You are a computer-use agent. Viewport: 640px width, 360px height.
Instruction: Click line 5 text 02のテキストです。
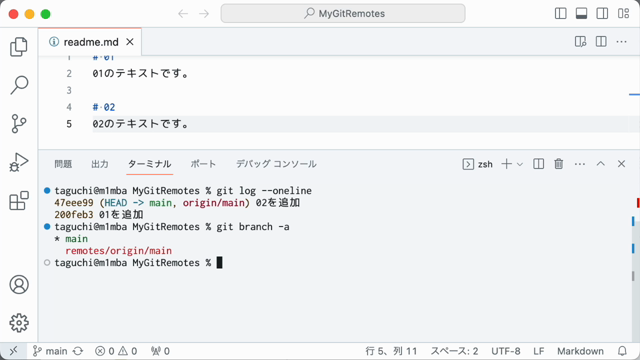[x=140, y=124]
